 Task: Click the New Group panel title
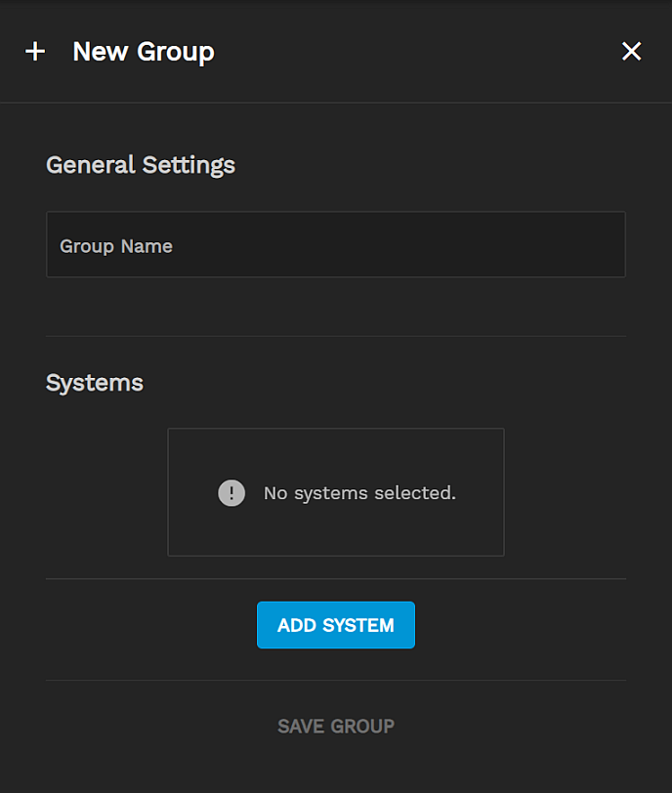tap(144, 52)
